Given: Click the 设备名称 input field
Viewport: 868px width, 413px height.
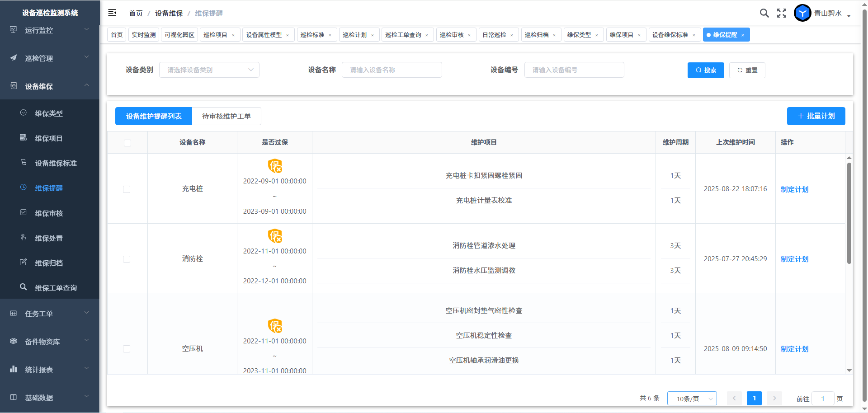Looking at the screenshot, I should tap(392, 70).
